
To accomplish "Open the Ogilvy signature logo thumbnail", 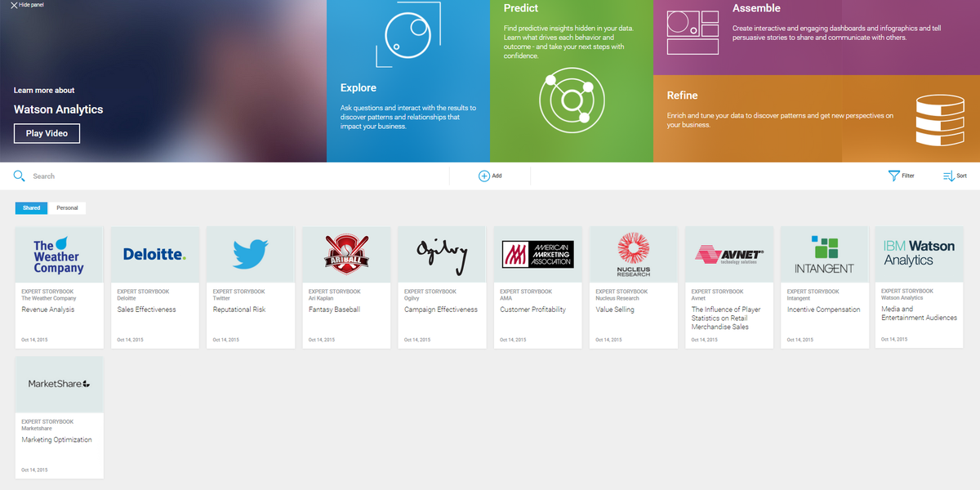I will click(x=442, y=255).
